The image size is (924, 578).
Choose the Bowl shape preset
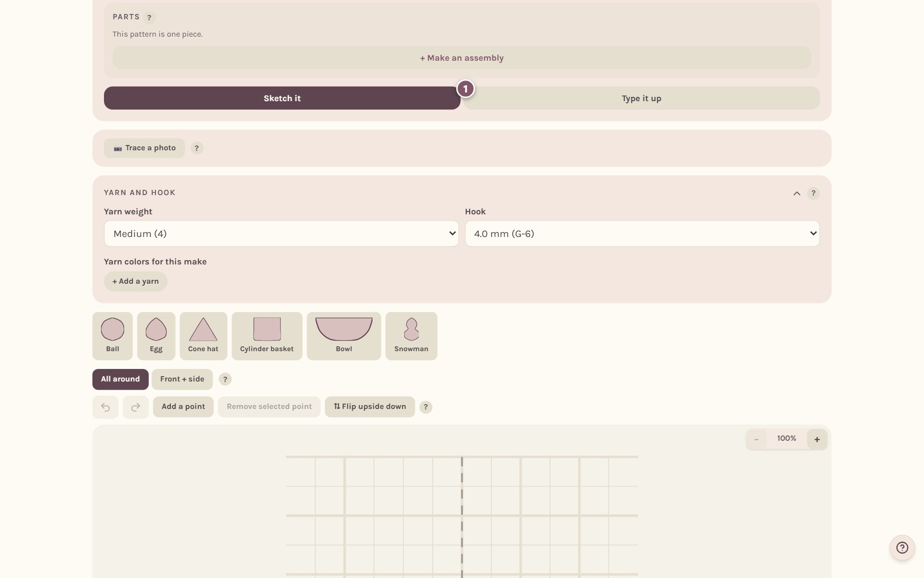pos(344,336)
